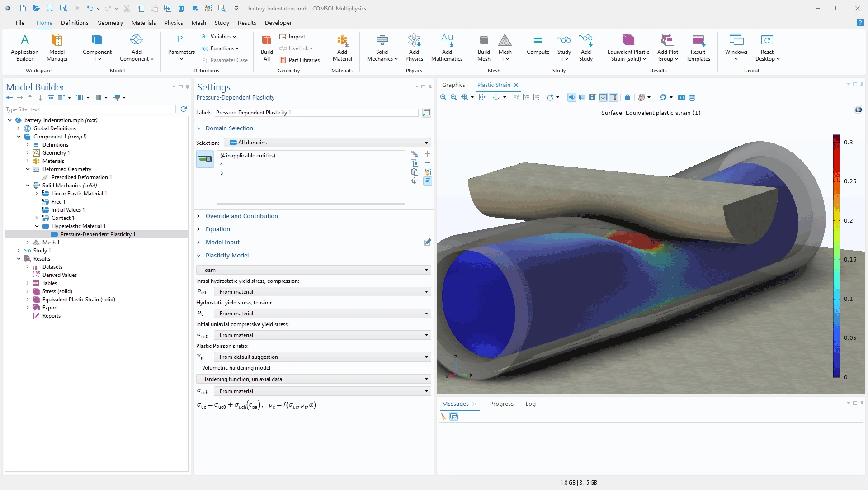The height and width of the screenshot is (490, 868).
Task: Open the Physics ribbon tab
Action: tap(174, 23)
